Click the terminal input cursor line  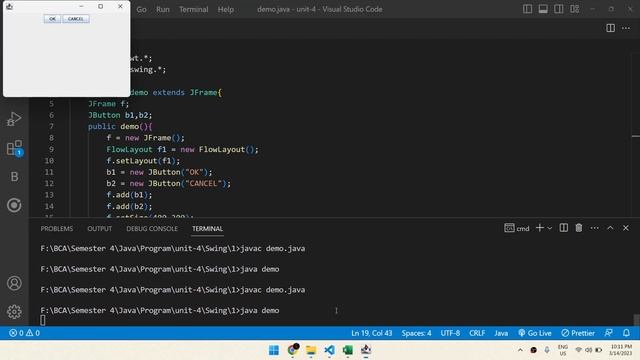coord(43,320)
